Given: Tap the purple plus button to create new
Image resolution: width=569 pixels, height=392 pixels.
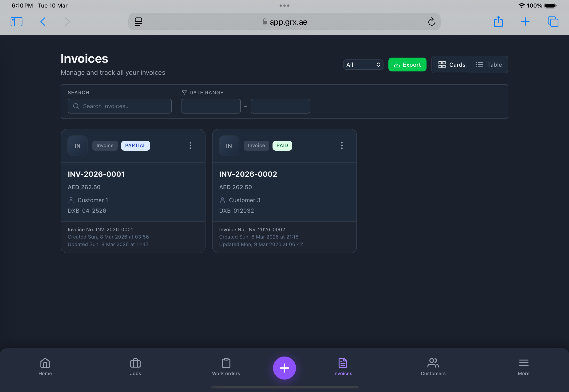Looking at the screenshot, I should (x=284, y=368).
